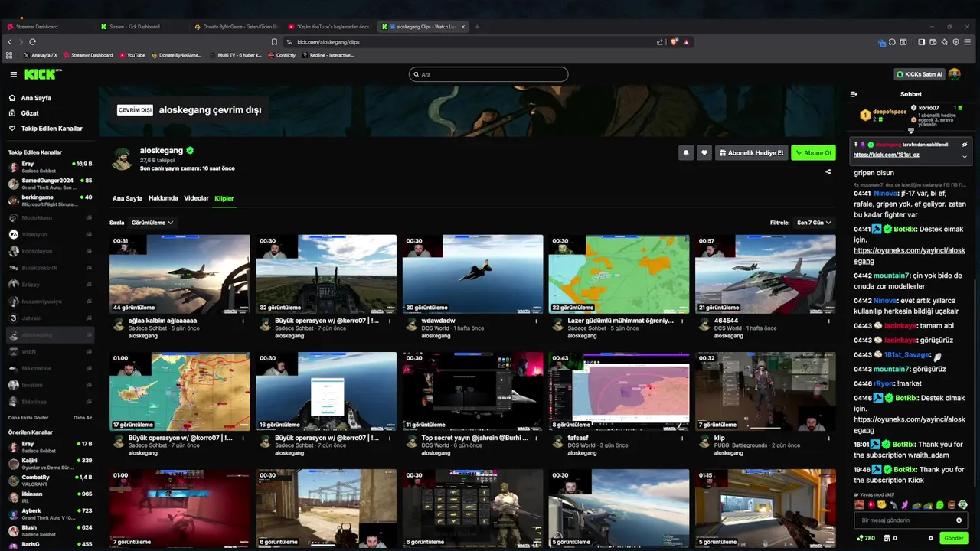
Task: Click the Brave Shields lion icon
Action: coord(674,42)
